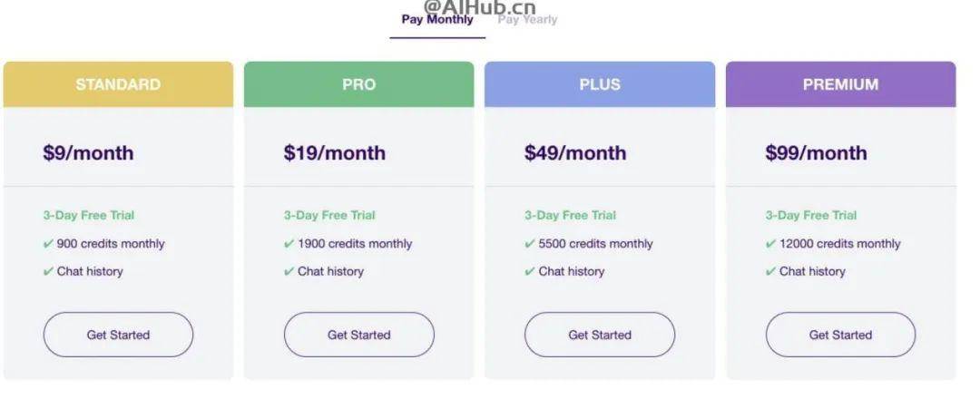Click Get Started under Premium plan
980x409 pixels.
[840, 335]
